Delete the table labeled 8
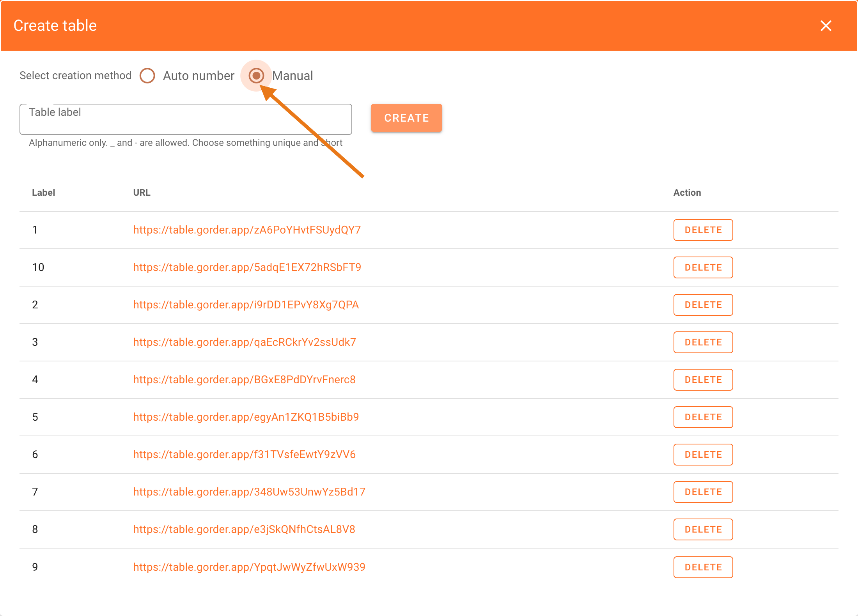Image resolution: width=858 pixels, height=616 pixels. [x=703, y=529]
